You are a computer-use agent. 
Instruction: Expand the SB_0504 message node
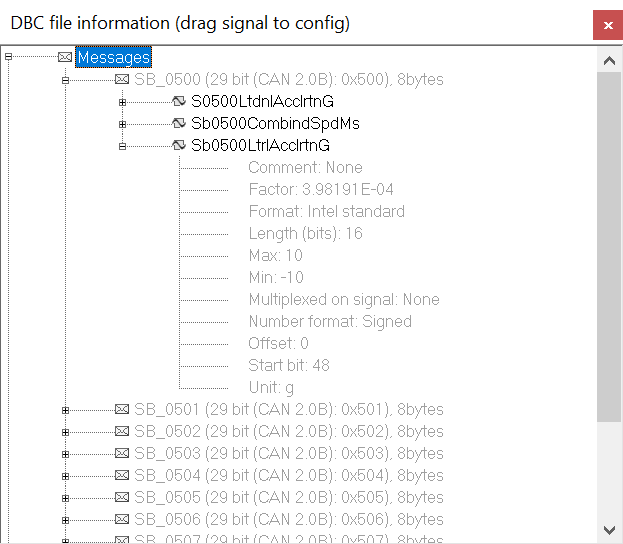click(65, 476)
